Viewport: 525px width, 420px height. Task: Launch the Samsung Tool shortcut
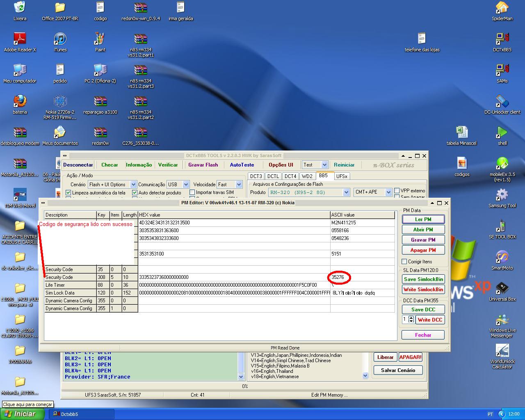click(x=502, y=198)
